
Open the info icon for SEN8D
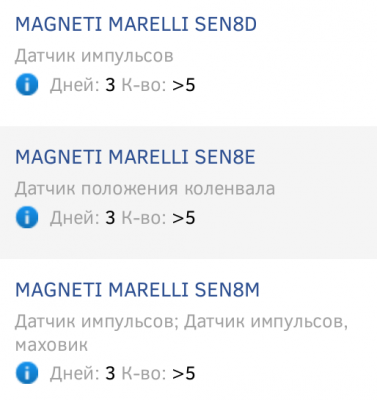coord(27,85)
